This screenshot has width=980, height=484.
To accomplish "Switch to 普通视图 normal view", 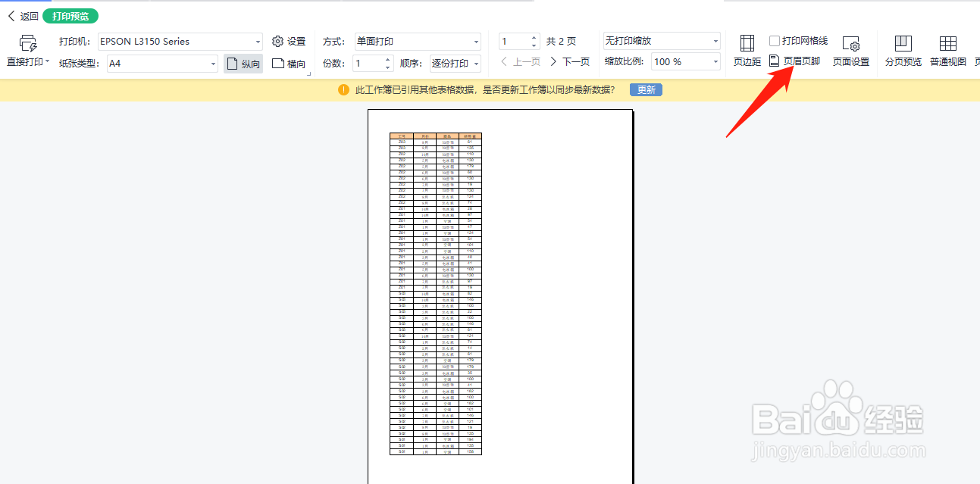I will tap(947, 51).
